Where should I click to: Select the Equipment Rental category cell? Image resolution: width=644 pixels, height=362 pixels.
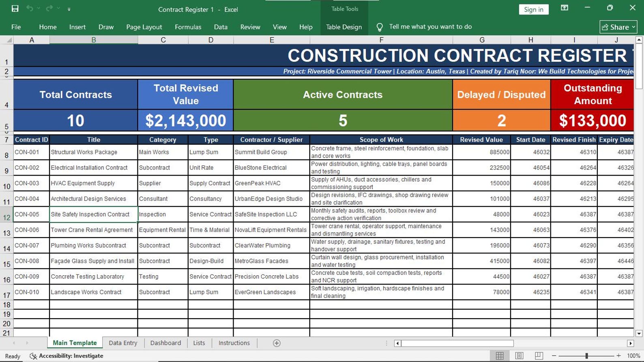pos(163,230)
